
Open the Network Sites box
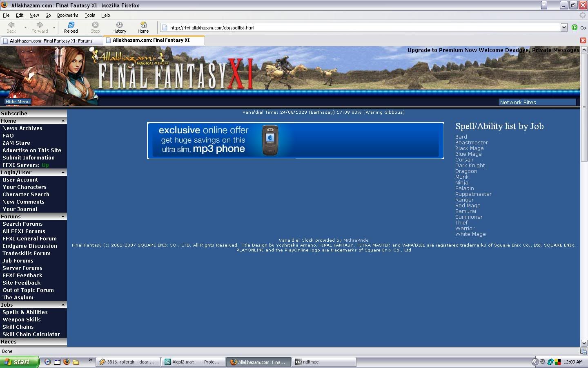537,102
